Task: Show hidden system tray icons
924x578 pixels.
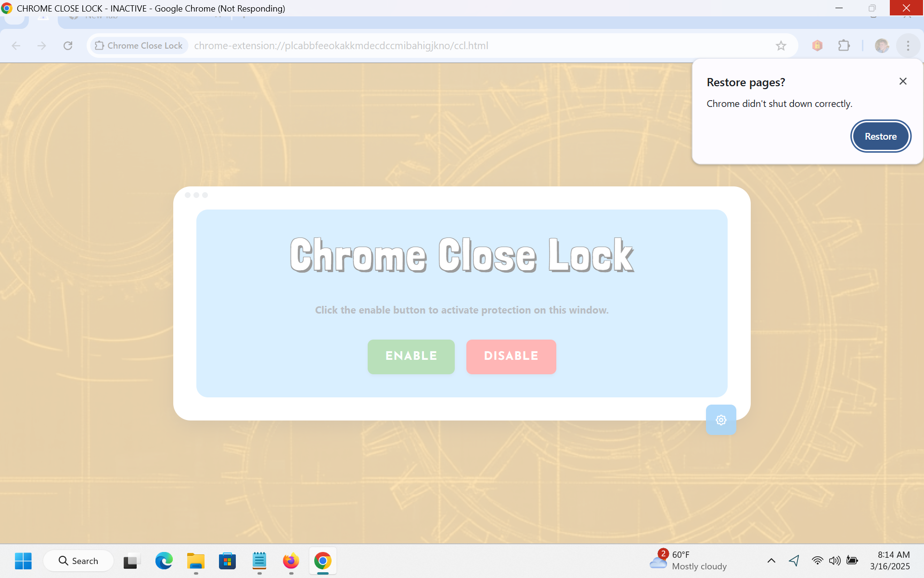Action: click(771, 561)
